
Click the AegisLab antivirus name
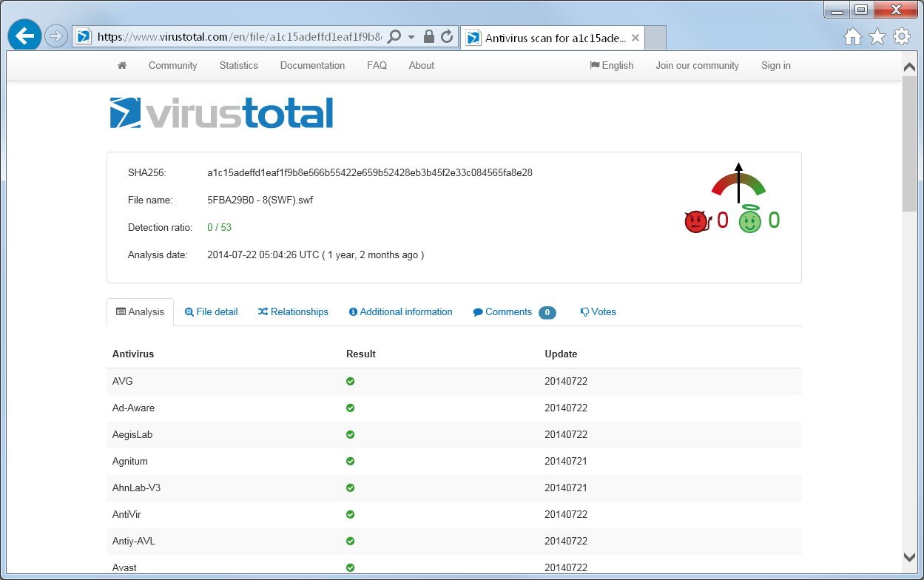pyautogui.click(x=132, y=435)
